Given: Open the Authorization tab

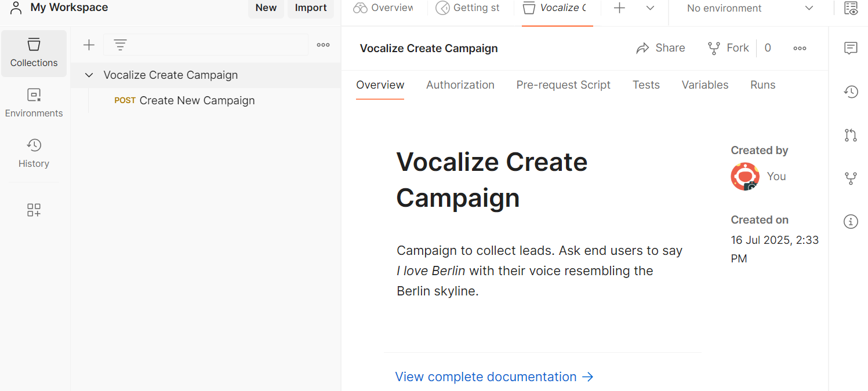Looking at the screenshot, I should tap(460, 85).
